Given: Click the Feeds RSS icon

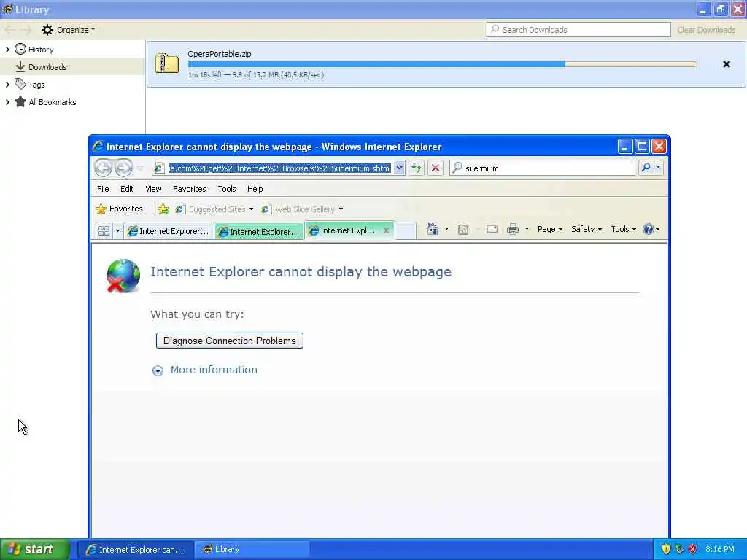Looking at the screenshot, I should point(463,230).
